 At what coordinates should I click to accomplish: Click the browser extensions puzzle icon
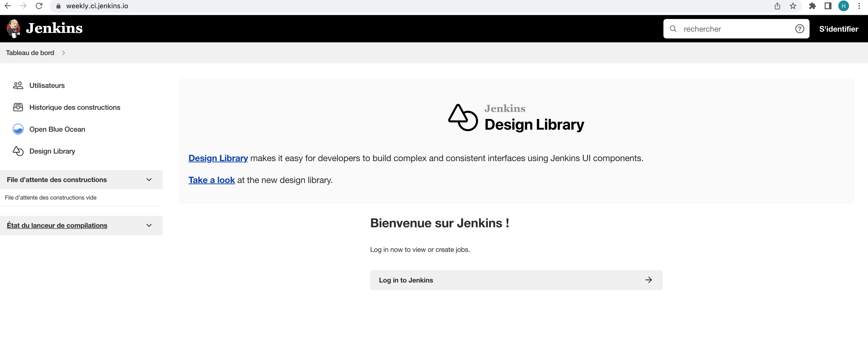click(812, 6)
